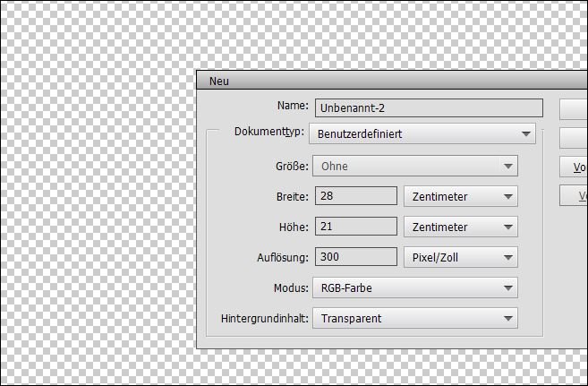Click the Höhe value field
588x386 pixels.
[354, 227]
